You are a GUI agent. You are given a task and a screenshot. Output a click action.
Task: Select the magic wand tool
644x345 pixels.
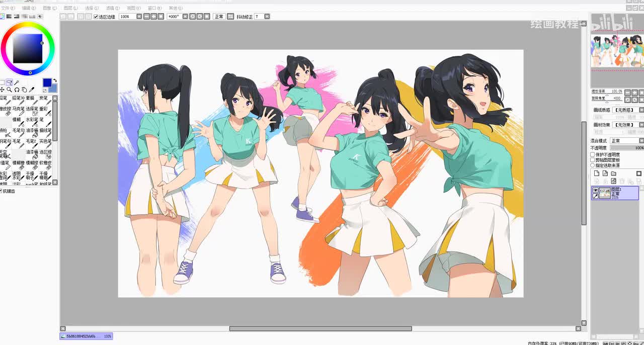coord(16,82)
